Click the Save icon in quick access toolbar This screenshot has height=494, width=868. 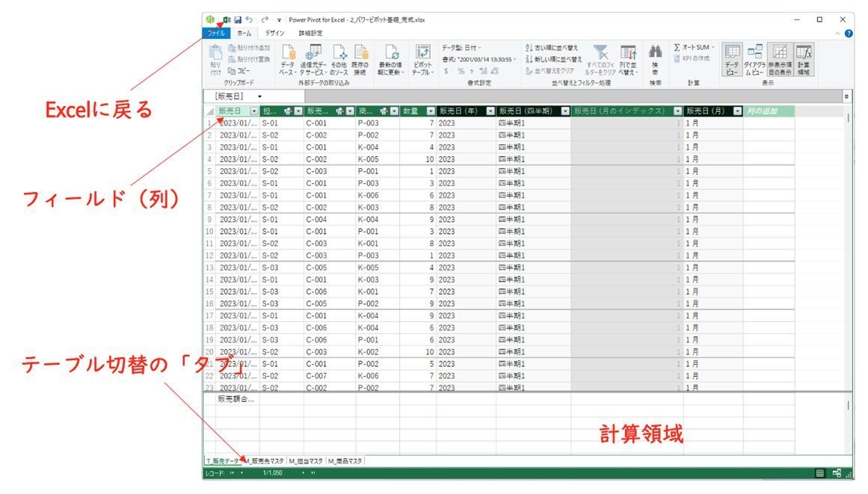tap(238, 20)
